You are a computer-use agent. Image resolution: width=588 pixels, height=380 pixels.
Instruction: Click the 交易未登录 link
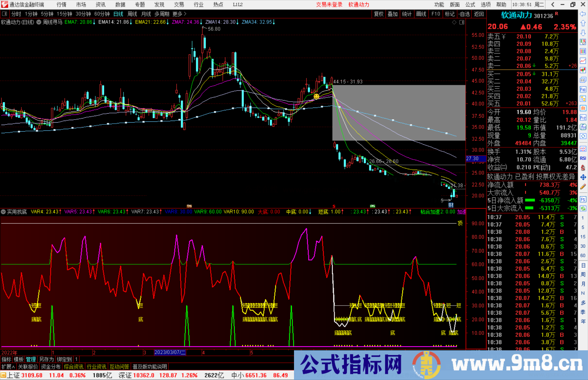pyautogui.click(x=329, y=5)
